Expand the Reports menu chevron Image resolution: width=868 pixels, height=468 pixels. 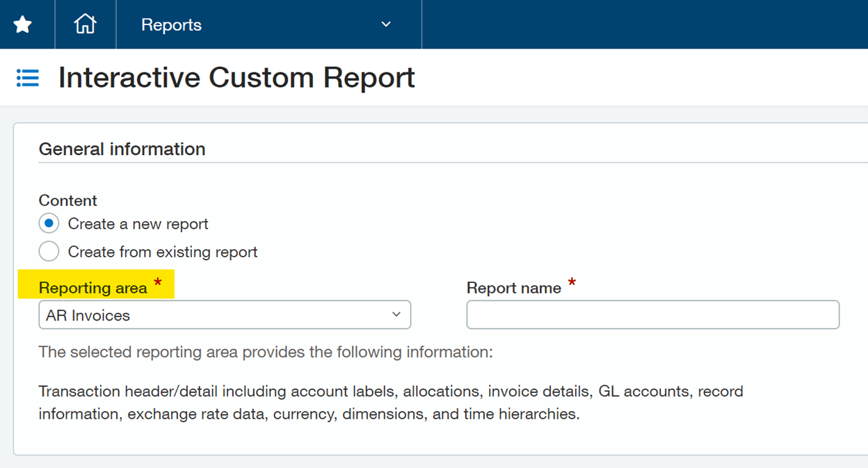coord(386,25)
